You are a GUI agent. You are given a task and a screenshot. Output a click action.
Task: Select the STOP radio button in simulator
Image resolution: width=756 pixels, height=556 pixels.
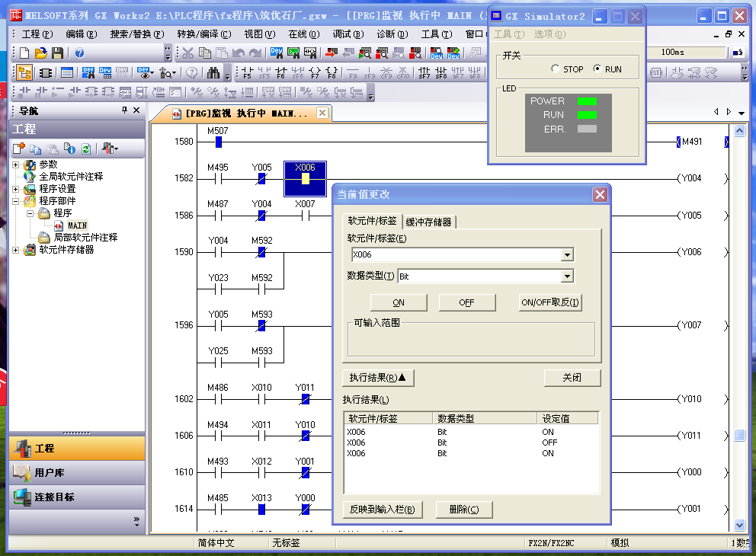coord(555,69)
